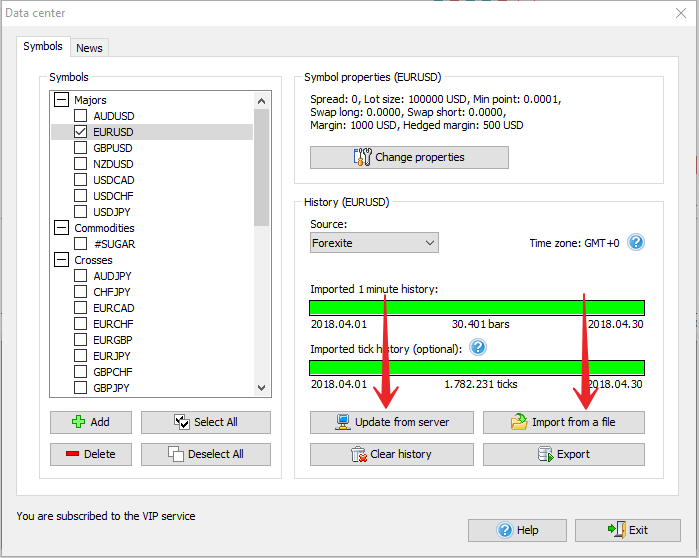Image resolution: width=699 pixels, height=558 pixels.
Task: Click the Clear history button
Action: pyautogui.click(x=391, y=454)
